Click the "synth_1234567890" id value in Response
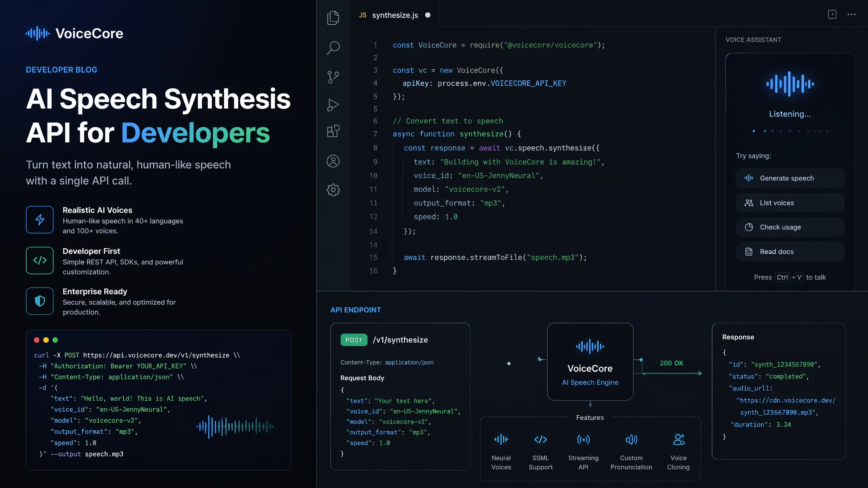 (x=784, y=364)
